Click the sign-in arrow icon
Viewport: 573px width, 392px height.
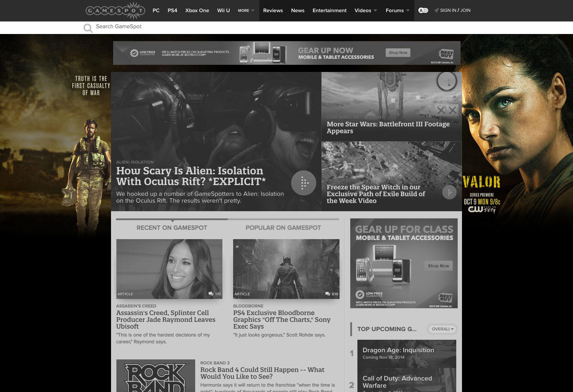click(437, 10)
